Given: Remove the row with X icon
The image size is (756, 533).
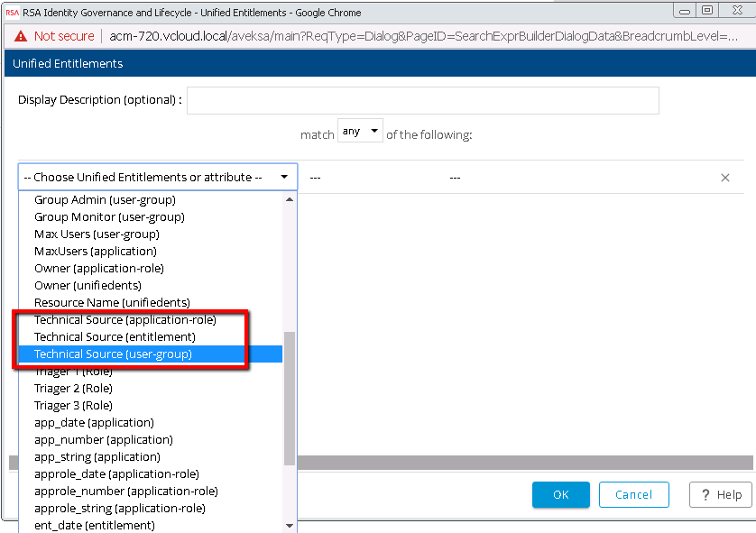Looking at the screenshot, I should (x=724, y=178).
